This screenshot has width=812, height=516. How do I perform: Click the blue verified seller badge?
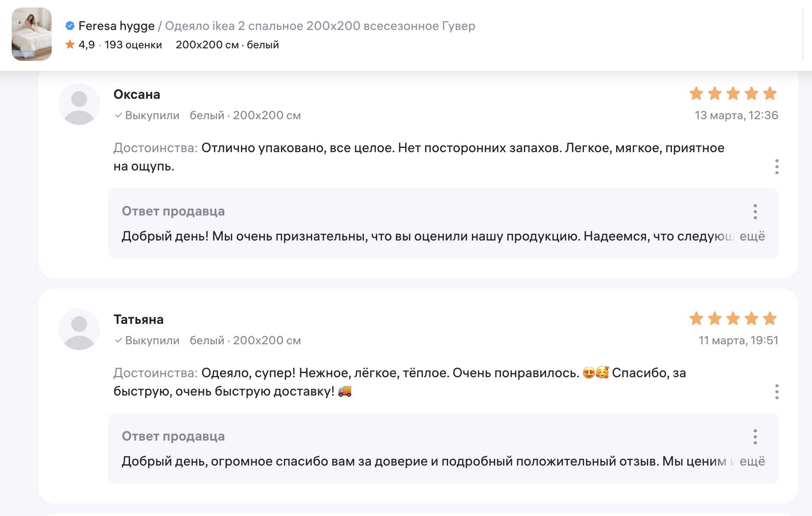[70, 26]
